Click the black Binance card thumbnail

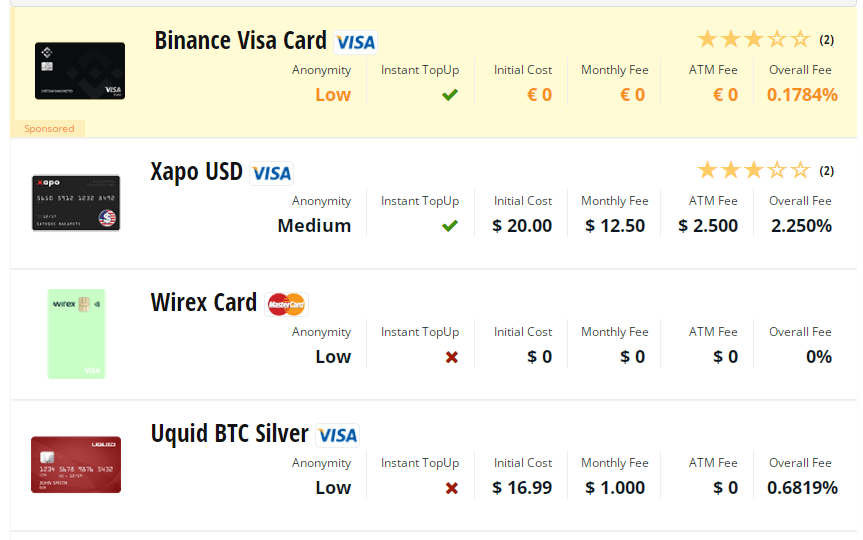tap(80, 71)
